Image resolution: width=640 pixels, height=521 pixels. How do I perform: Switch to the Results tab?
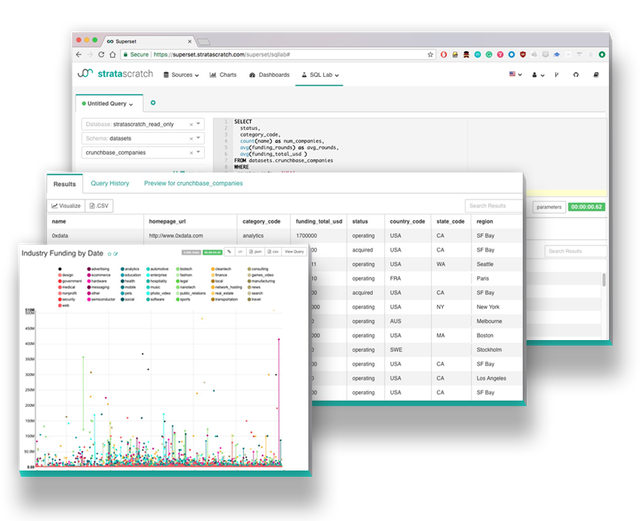64,184
